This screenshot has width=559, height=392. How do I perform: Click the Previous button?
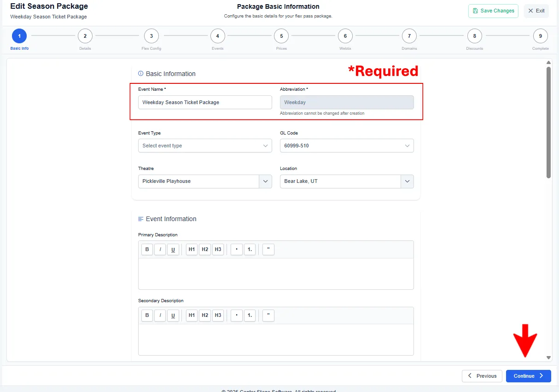tap(482, 376)
